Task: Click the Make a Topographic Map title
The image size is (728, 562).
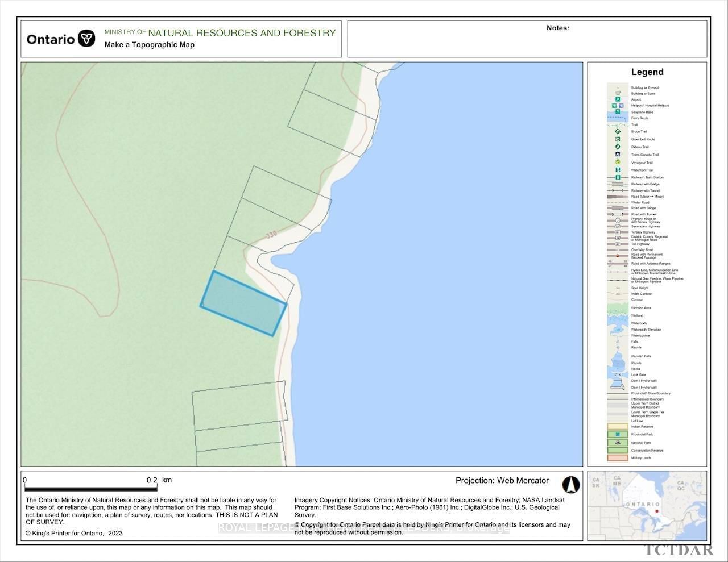Action: (150, 45)
